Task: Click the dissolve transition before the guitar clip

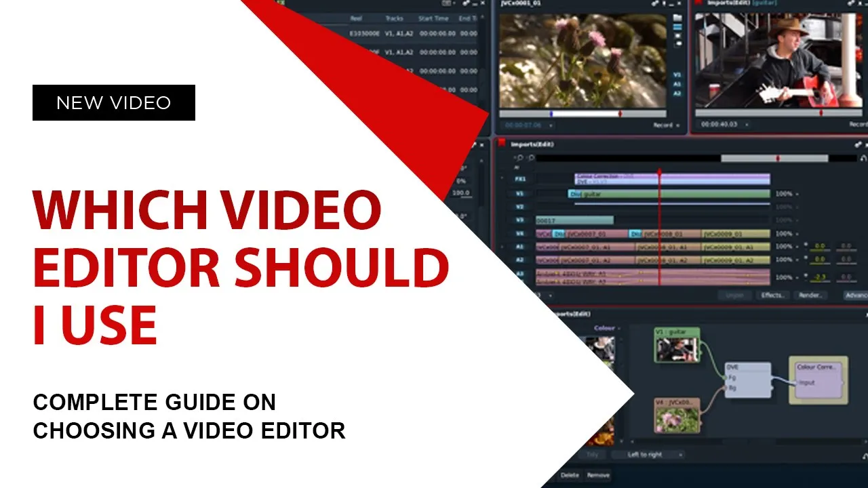Action: pyautogui.click(x=576, y=193)
